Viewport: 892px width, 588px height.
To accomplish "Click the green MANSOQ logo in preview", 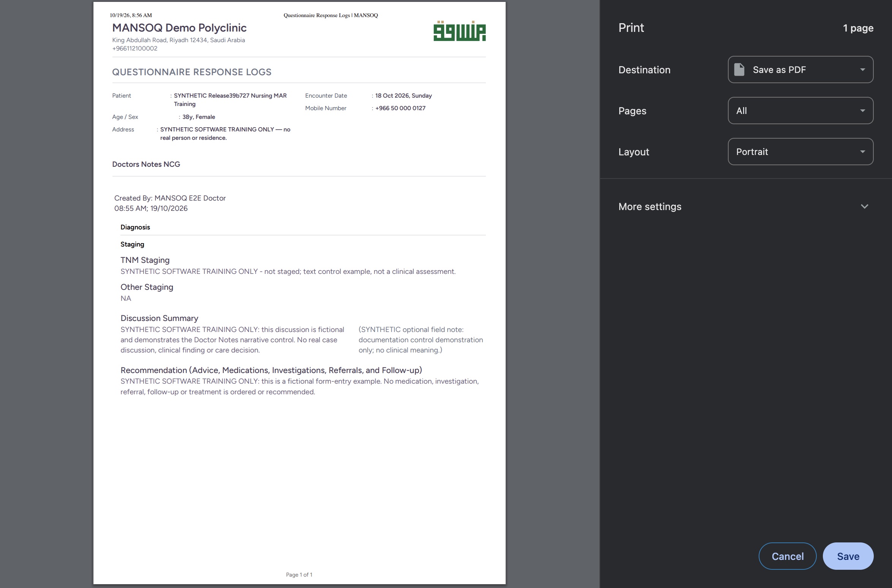I will tap(460, 31).
